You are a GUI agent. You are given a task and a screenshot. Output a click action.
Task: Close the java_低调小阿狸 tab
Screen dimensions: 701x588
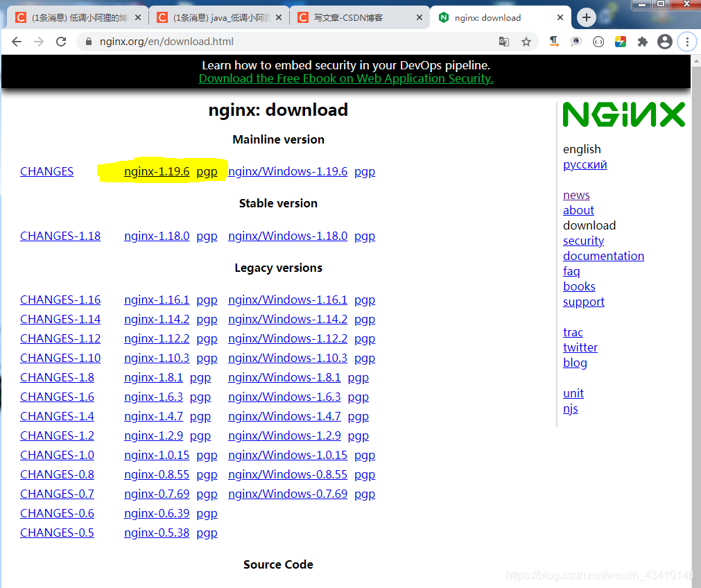pos(279,17)
